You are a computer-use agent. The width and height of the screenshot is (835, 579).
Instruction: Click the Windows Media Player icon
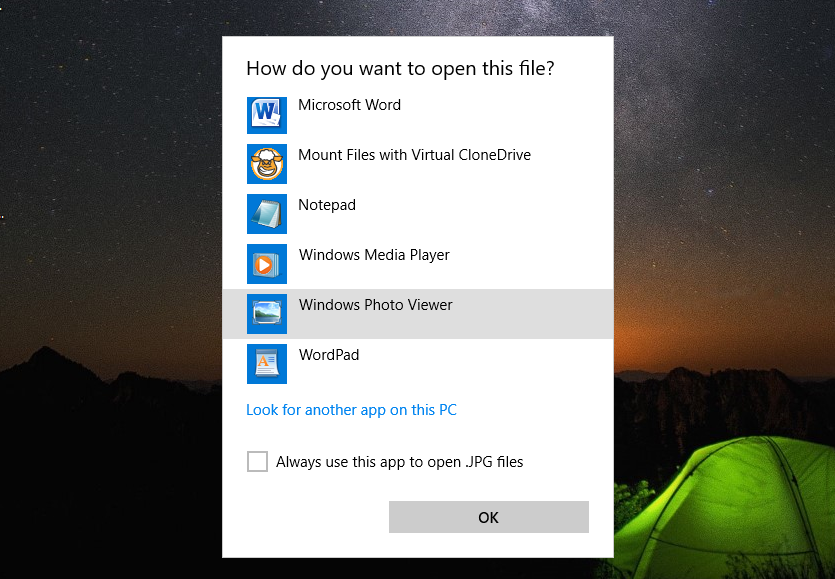(266, 264)
